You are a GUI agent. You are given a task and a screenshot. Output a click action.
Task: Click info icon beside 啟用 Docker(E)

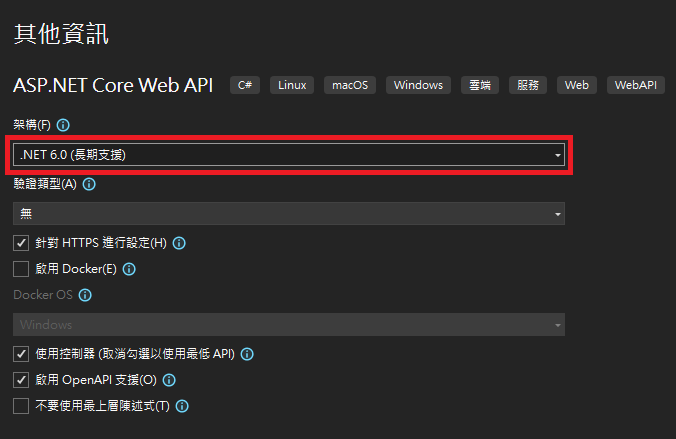point(129,269)
